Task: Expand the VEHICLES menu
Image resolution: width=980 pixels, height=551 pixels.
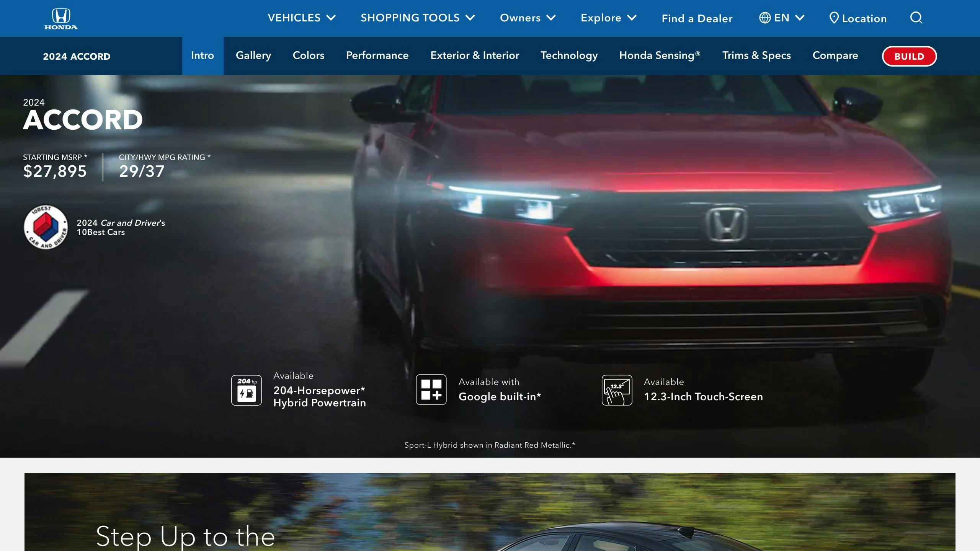Action: click(x=302, y=18)
